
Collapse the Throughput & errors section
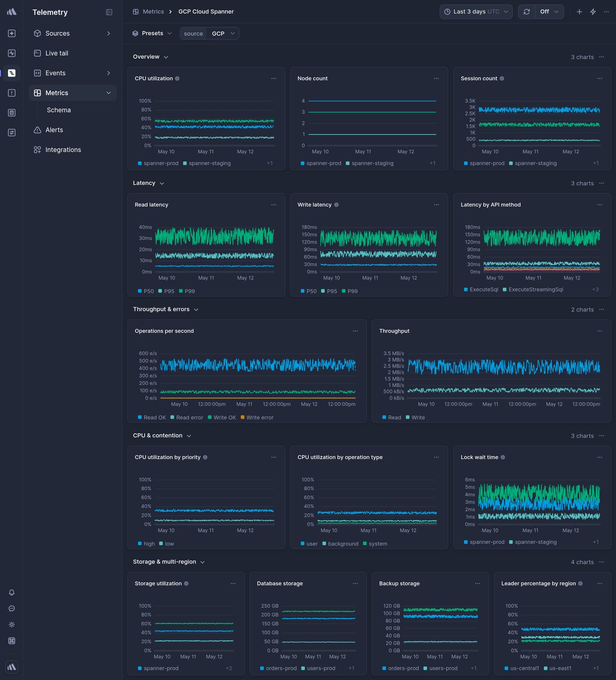coord(166,310)
